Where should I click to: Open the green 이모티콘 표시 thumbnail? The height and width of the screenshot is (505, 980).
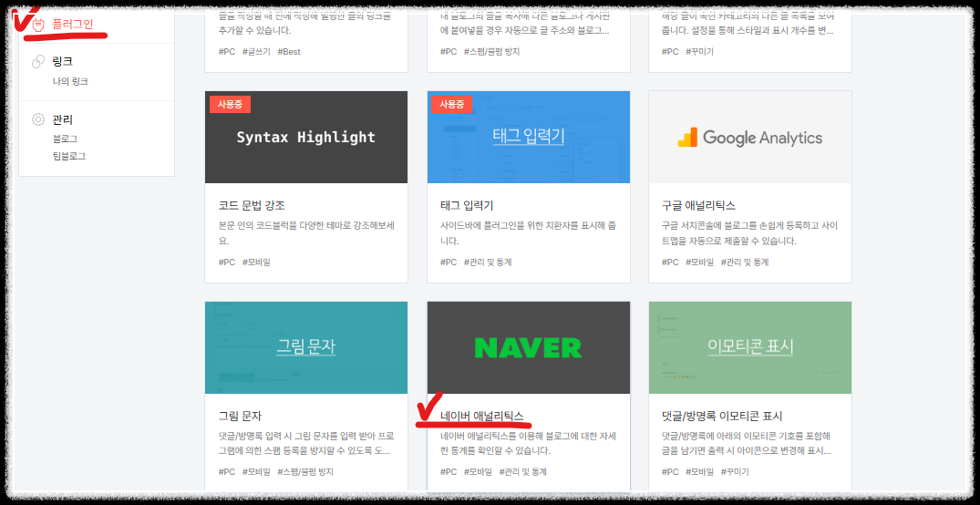[x=750, y=347]
